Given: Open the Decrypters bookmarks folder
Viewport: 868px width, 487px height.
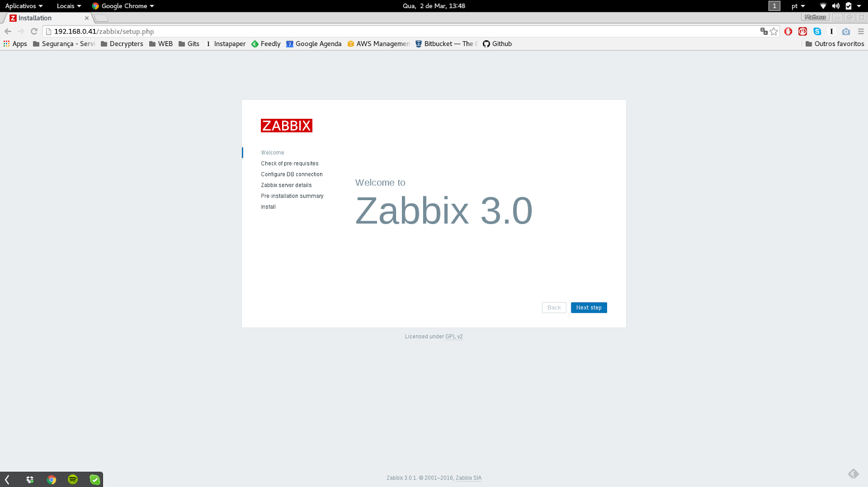Looking at the screenshot, I should click(122, 44).
